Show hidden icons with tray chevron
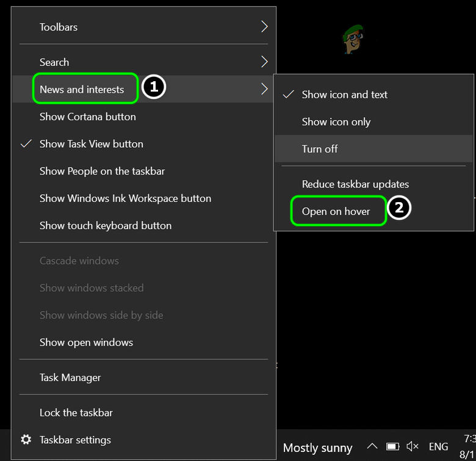 pos(372,447)
